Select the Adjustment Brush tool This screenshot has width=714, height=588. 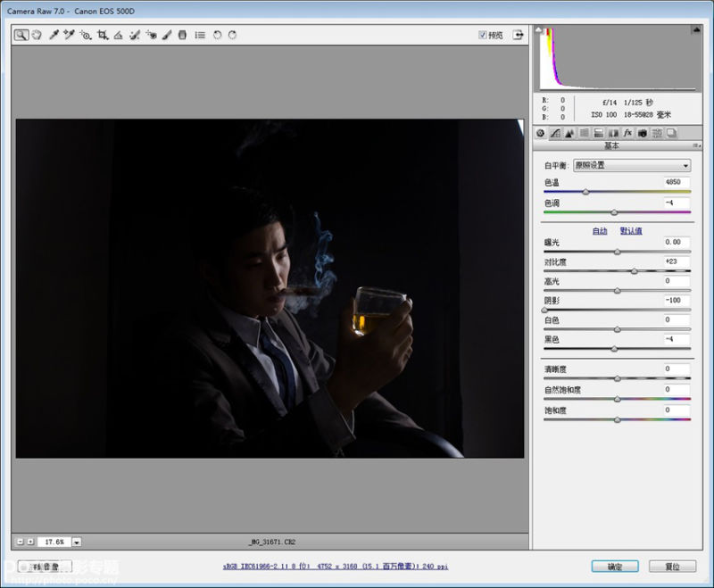167,35
